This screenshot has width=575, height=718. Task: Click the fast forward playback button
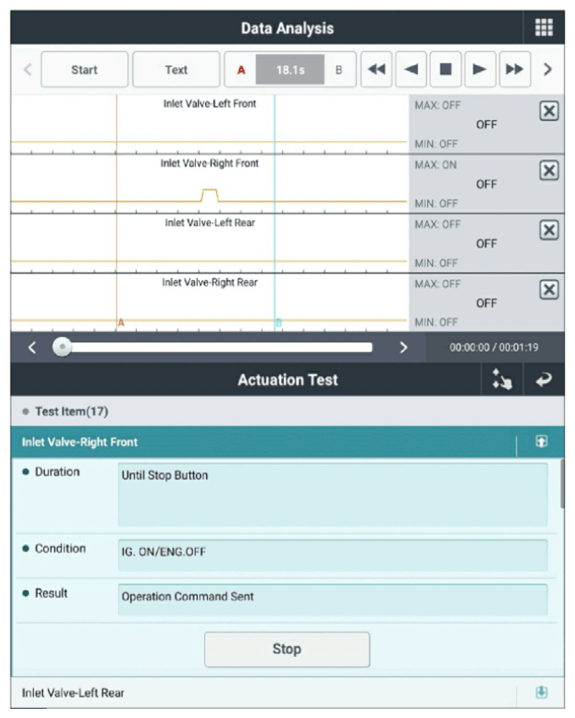point(515,70)
